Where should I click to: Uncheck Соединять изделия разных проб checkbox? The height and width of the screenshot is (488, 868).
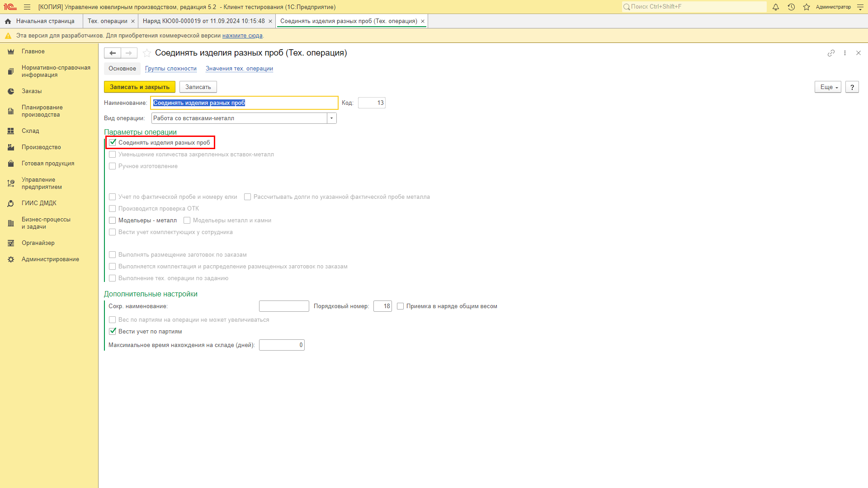click(x=113, y=142)
